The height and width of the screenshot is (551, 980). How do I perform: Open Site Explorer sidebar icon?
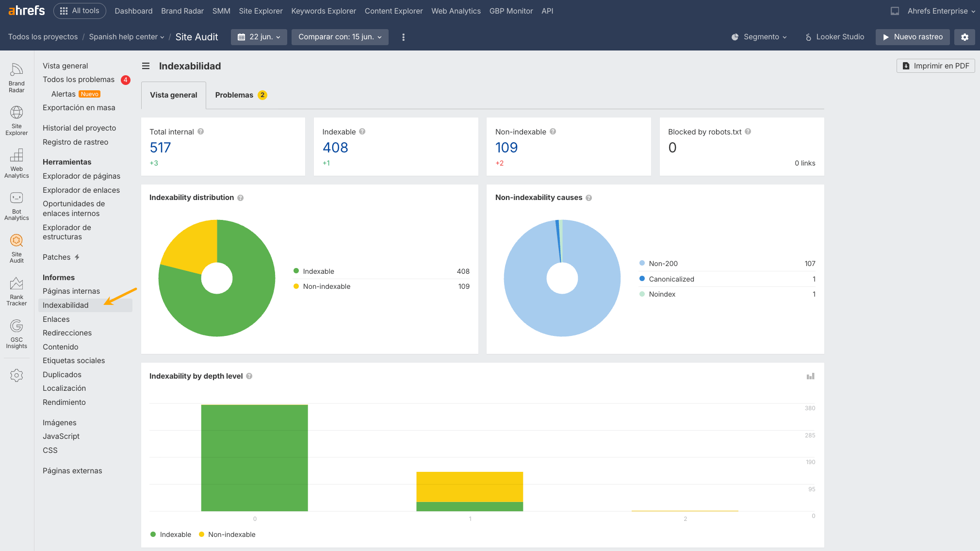(x=16, y=120)
